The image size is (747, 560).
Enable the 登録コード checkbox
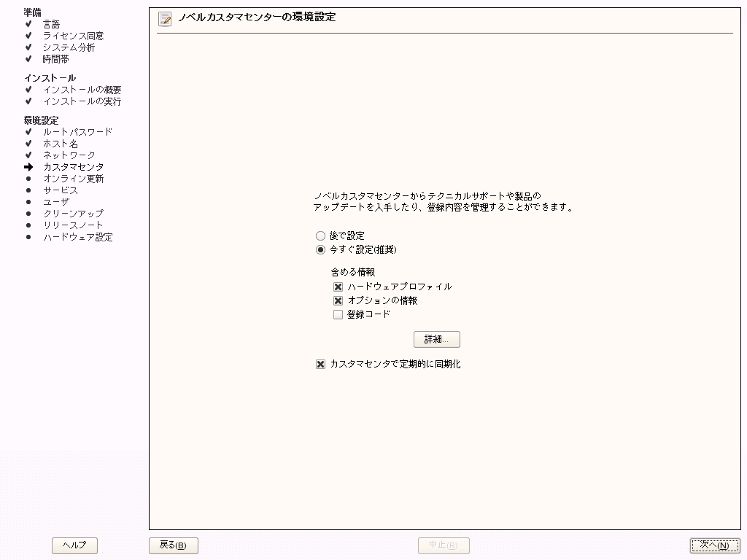tap(338, 314)
